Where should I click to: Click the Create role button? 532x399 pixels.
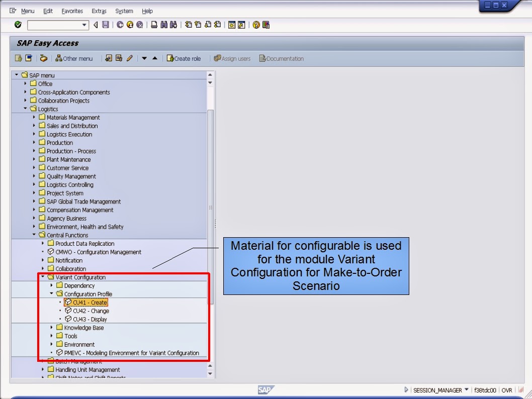tap(185, 58)
